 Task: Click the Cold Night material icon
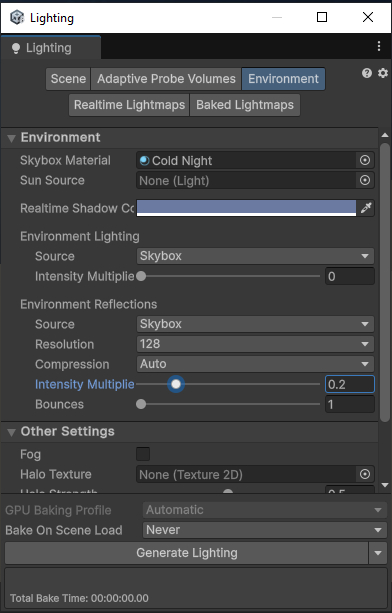click(x=145, y=161)
